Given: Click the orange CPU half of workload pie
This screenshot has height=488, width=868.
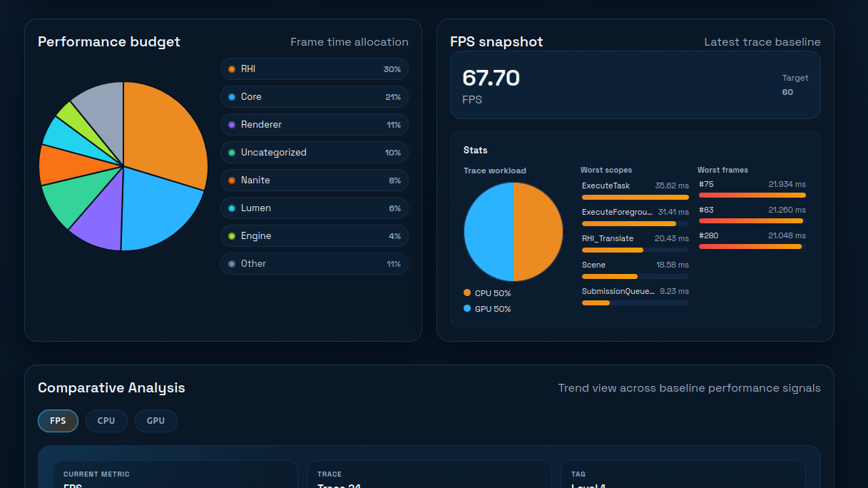Looking at the screenshot, I should pos(538,232).
